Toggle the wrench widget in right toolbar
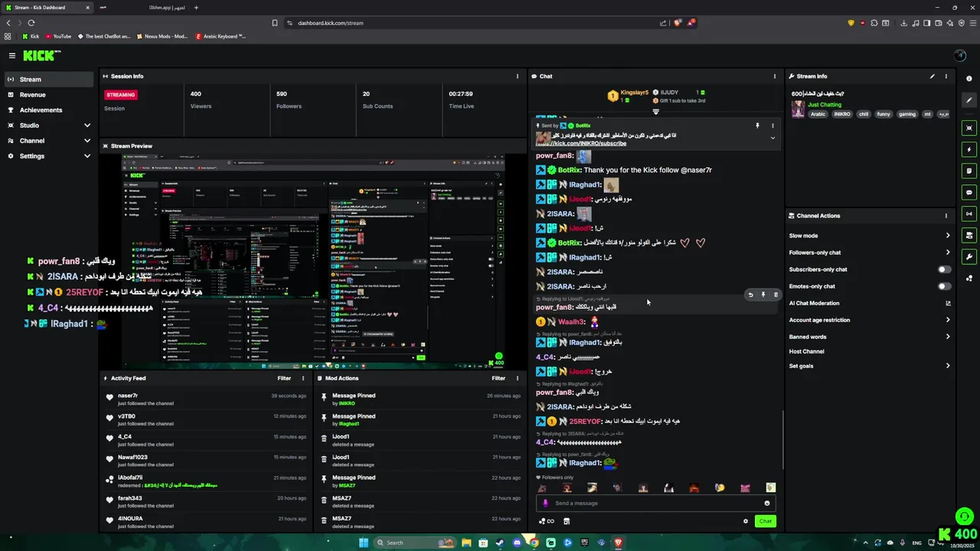980x551 pixels. 969,256
